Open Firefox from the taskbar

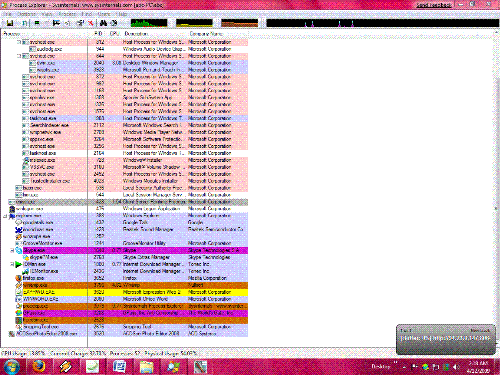[39, 367]
